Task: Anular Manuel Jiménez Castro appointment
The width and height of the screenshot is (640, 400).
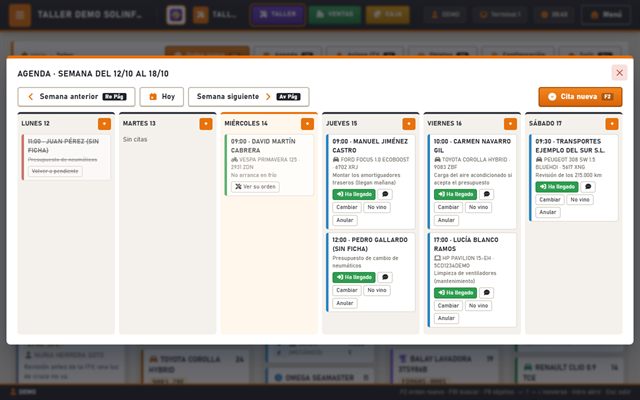Action: tap(345, 220)
